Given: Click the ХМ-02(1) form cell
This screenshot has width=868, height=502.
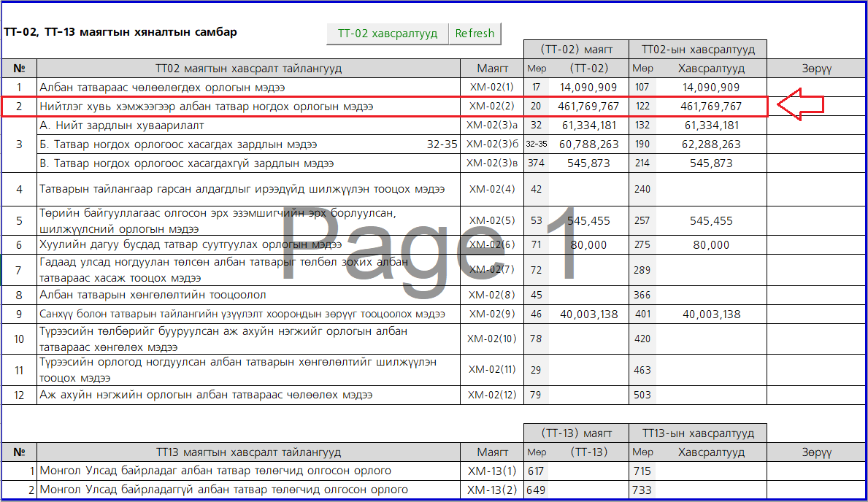Looking at the screenshot, I should [x=492, y=88].
